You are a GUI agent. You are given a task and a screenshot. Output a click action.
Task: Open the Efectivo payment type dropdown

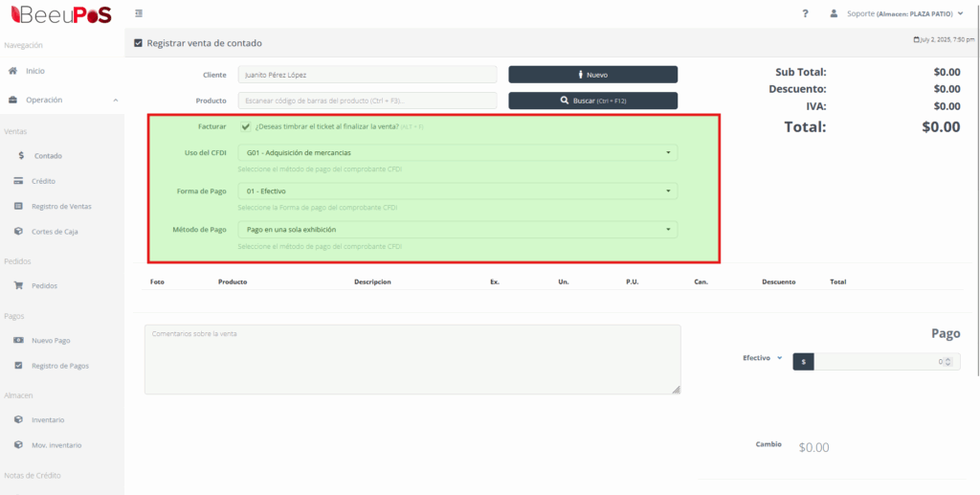pyautogui.click(x=763, y=358)
